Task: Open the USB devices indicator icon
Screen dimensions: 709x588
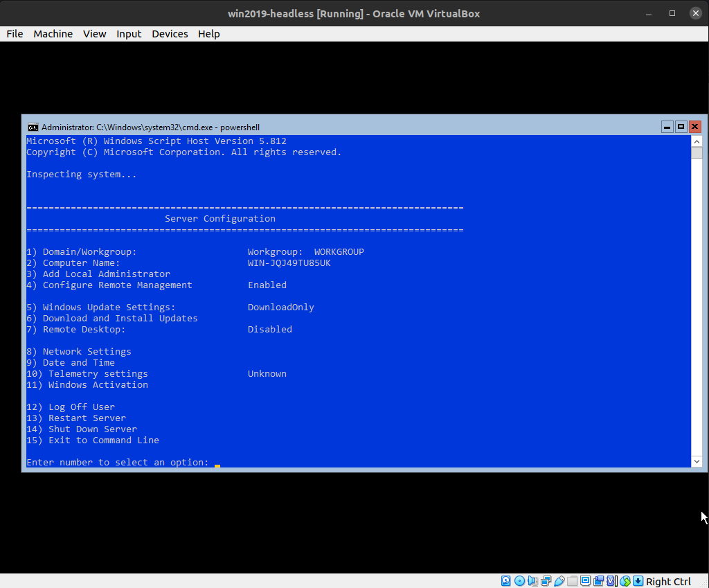Action: tap(559, 581)
